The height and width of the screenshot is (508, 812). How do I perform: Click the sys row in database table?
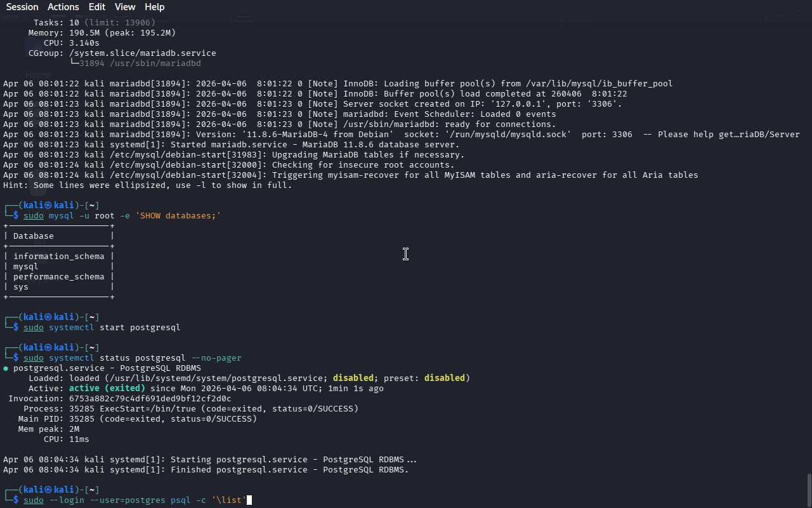pyautogui.click(x=21, y=287)
